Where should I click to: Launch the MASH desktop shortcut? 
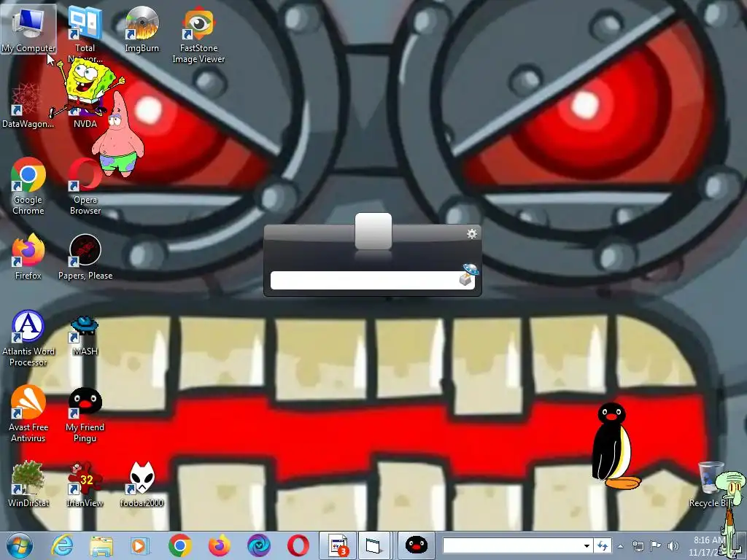click(x=85, y=335)
